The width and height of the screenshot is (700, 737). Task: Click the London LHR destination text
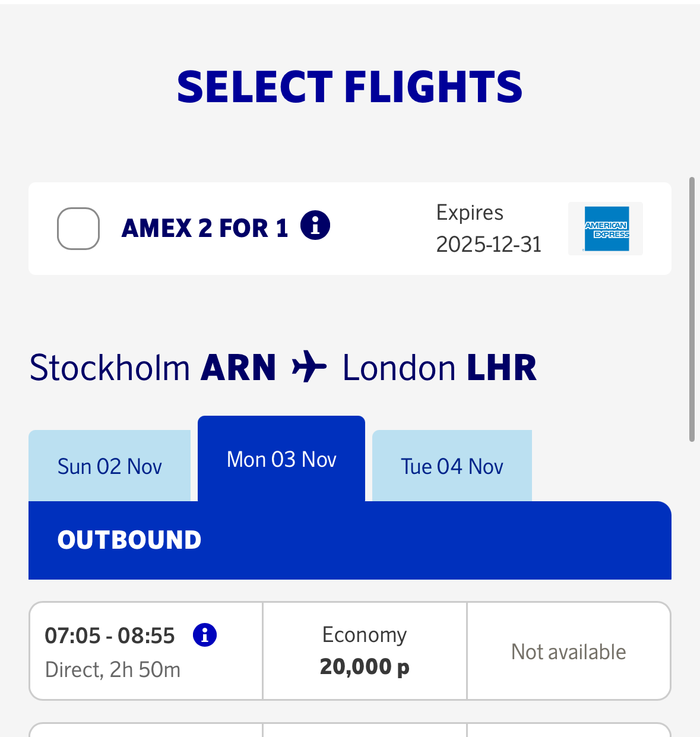(439, 368)
